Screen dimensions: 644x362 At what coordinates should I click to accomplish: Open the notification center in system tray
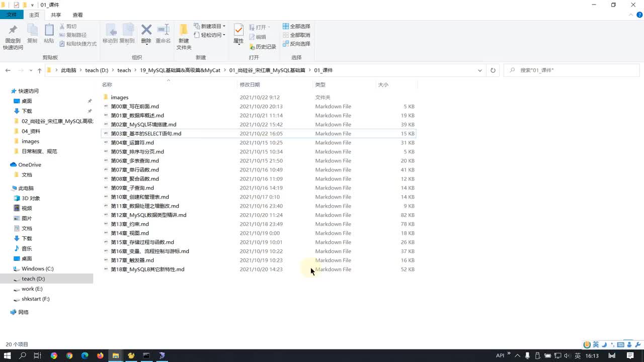(x=630, y=355)
